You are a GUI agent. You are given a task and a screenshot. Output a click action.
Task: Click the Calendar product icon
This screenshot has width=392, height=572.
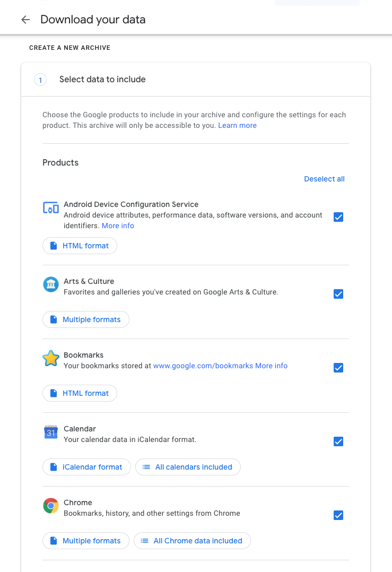coord(50,432)
